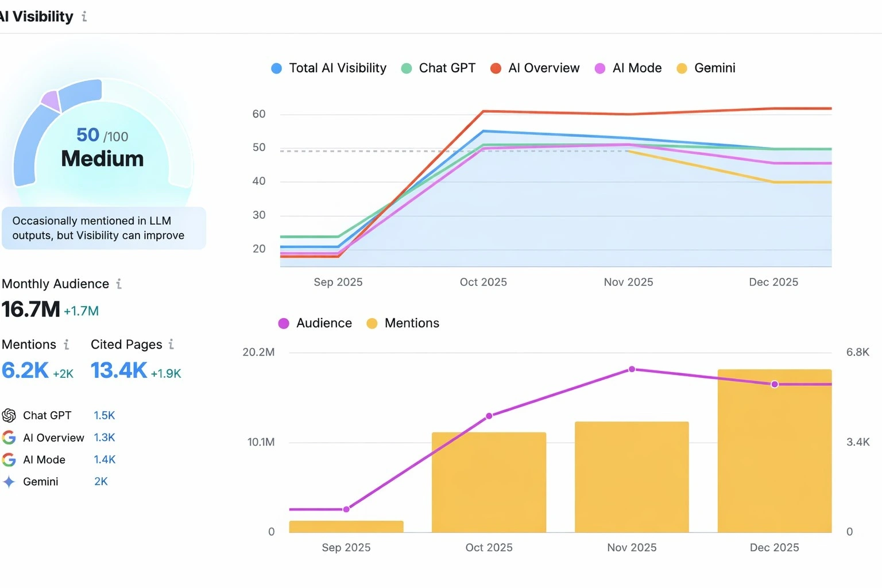882x588 pixels.
Task: Click the purple Audience legend color dot
Action: 283,323
